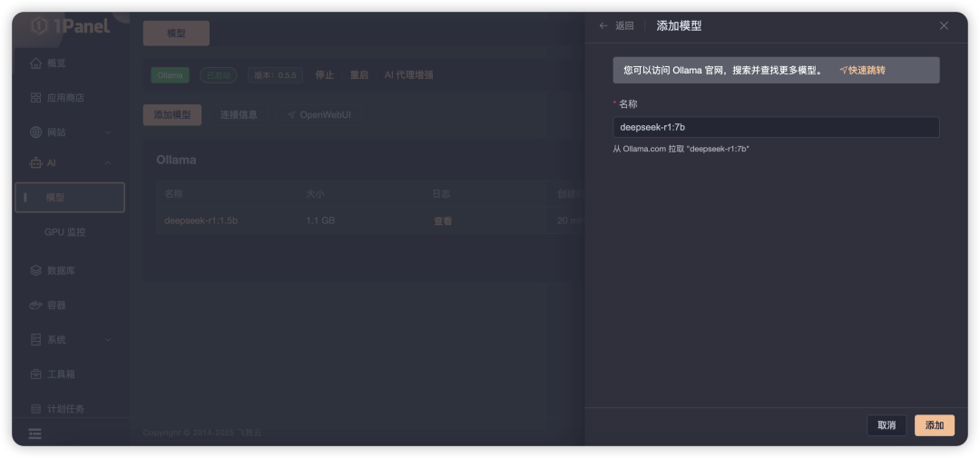Click the AI robot icon
This screenshot has width=980, height=458.
(35, 163)
